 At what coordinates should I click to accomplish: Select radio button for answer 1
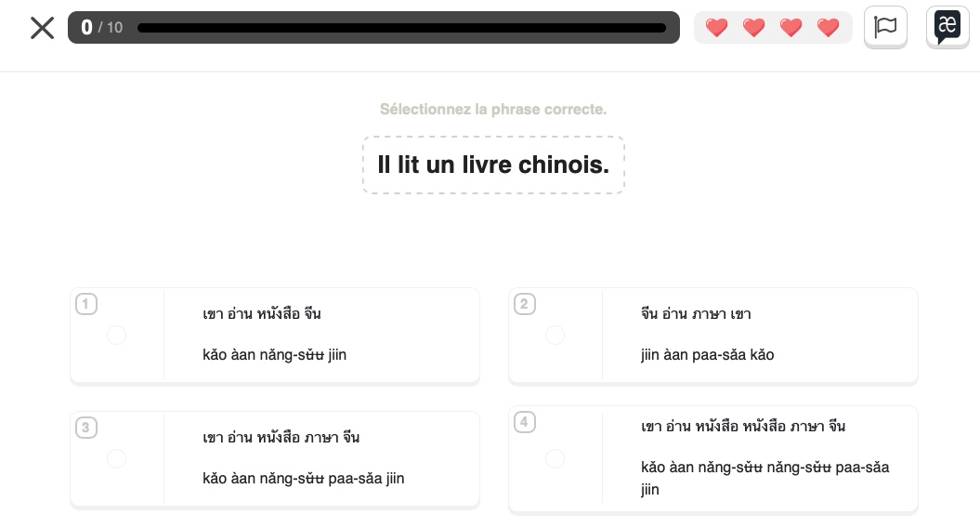click(x=116, y=335)
